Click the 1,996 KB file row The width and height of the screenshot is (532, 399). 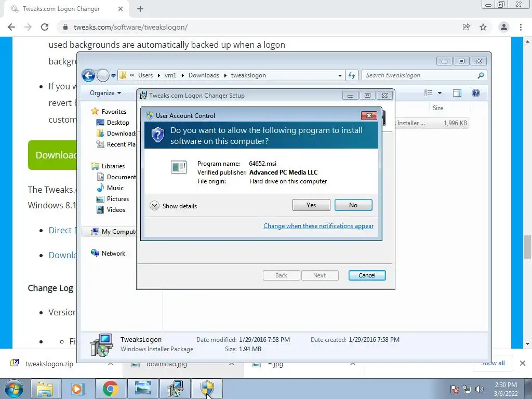click(x=432, y=123)
